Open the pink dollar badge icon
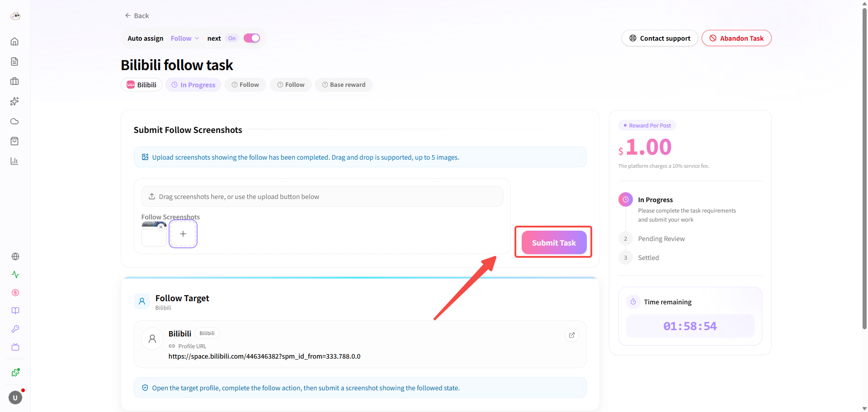Image resolution: width=868 pixels, height=412 pixels. 15,293
